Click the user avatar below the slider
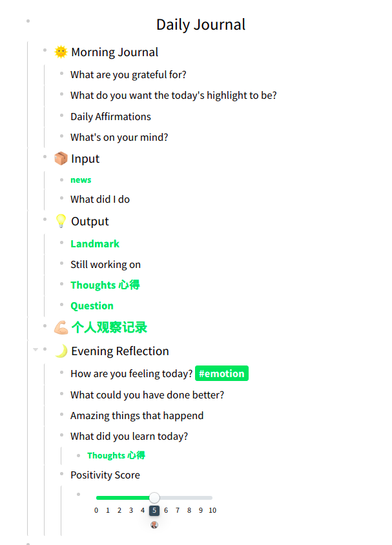Image resolution: width=392 pixels, height=545 pixels. pos(154,525)
